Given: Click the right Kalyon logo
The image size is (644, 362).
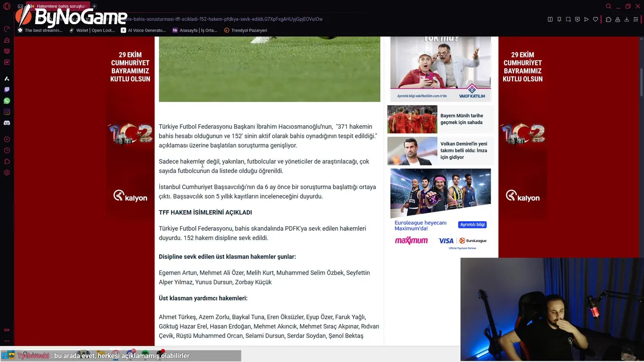Looking at the screenshot, I should [x=522, y=196].
